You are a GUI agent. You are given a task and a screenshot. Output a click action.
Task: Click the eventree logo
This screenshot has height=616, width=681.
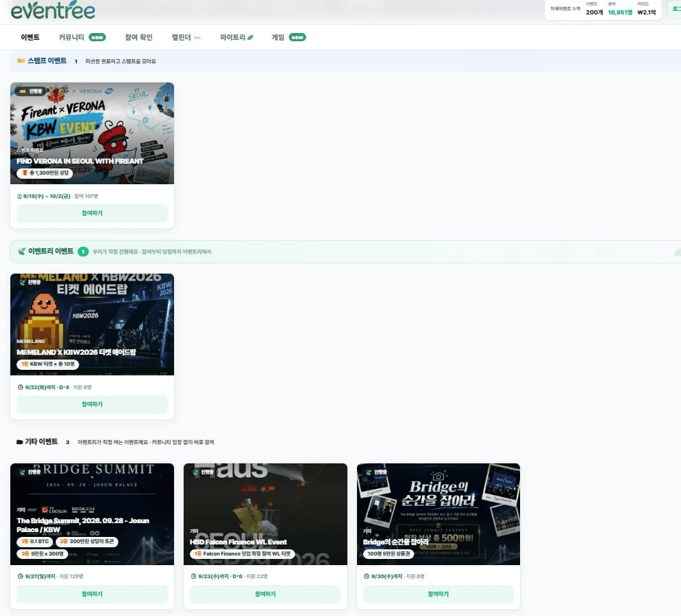(52, 10)
